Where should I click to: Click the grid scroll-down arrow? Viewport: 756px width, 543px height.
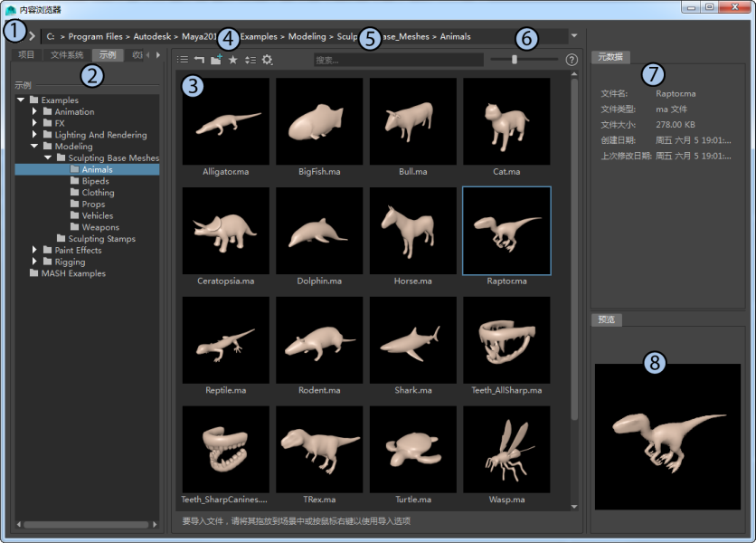point(574,506)
